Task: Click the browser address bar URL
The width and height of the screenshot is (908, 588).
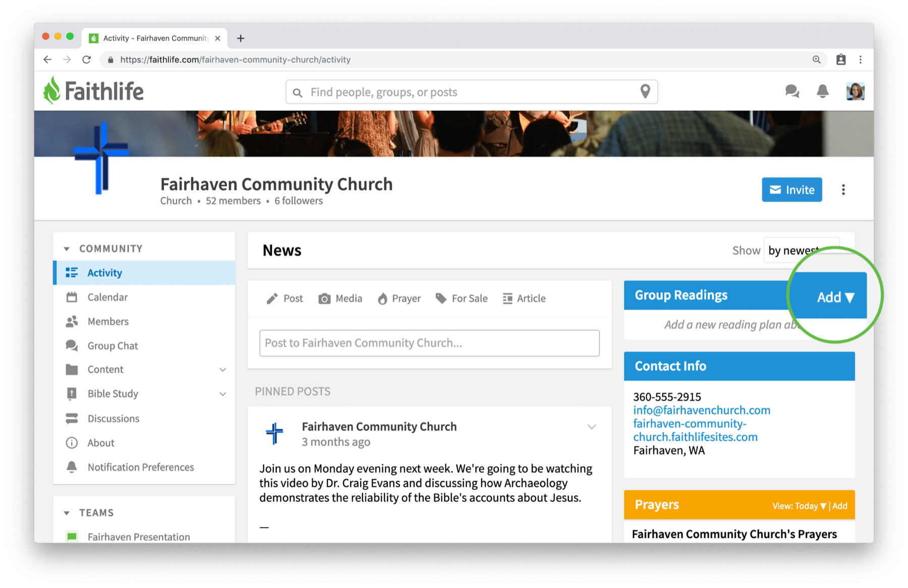Action: [x=236, y=60]
